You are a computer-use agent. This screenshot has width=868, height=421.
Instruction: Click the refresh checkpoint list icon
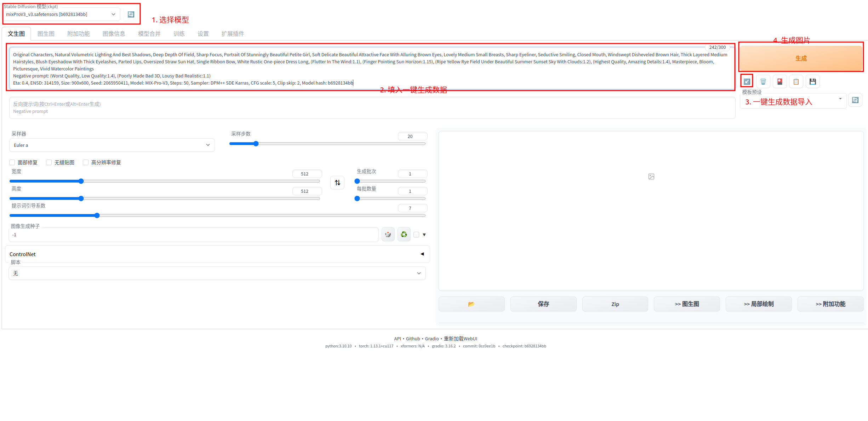tap(131, 15)
